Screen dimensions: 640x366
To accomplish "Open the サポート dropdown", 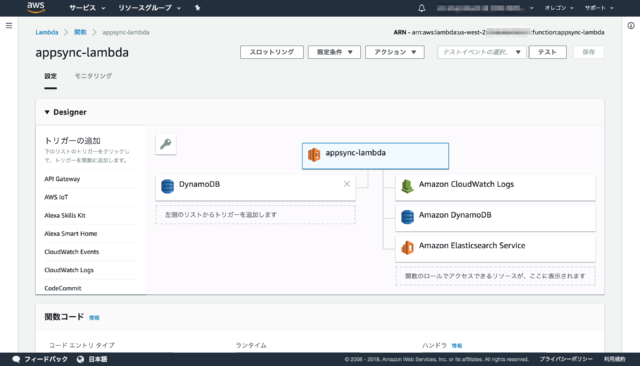I will 599,8.
